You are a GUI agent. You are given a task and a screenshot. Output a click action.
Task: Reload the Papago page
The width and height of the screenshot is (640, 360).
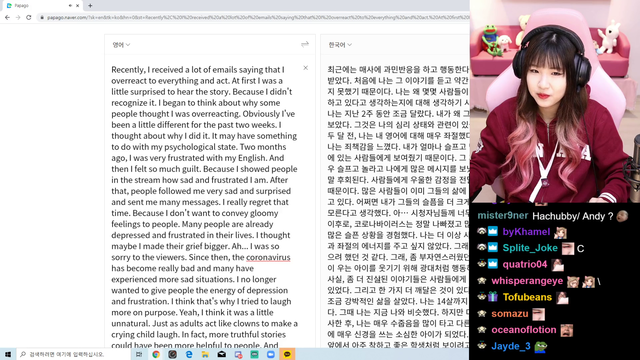click(29, 18)
